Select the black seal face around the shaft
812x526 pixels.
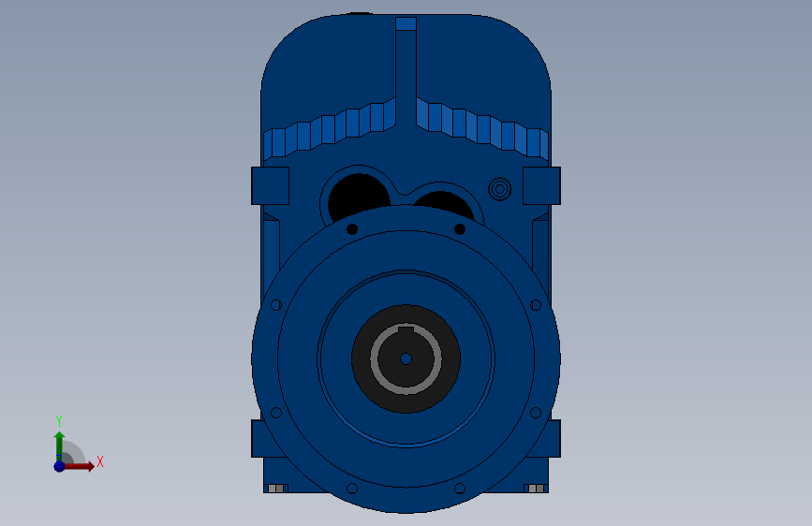click(x=406, y=403)
